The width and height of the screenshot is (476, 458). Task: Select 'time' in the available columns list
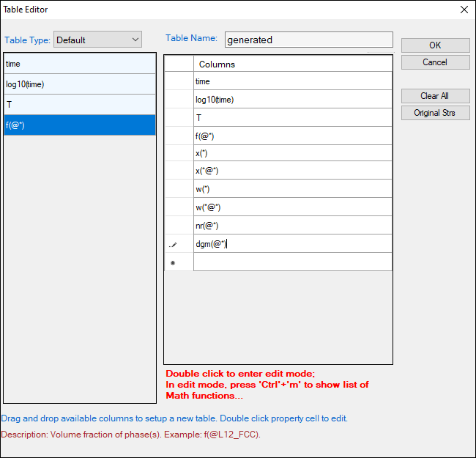79,64
